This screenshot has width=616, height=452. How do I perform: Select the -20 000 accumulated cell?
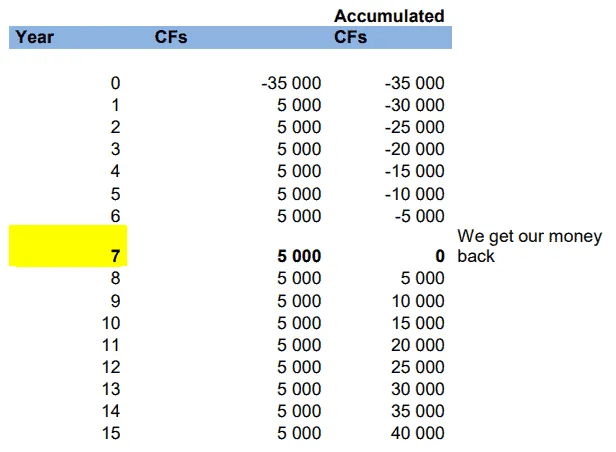pyautogui.click(x=414, y=149)
